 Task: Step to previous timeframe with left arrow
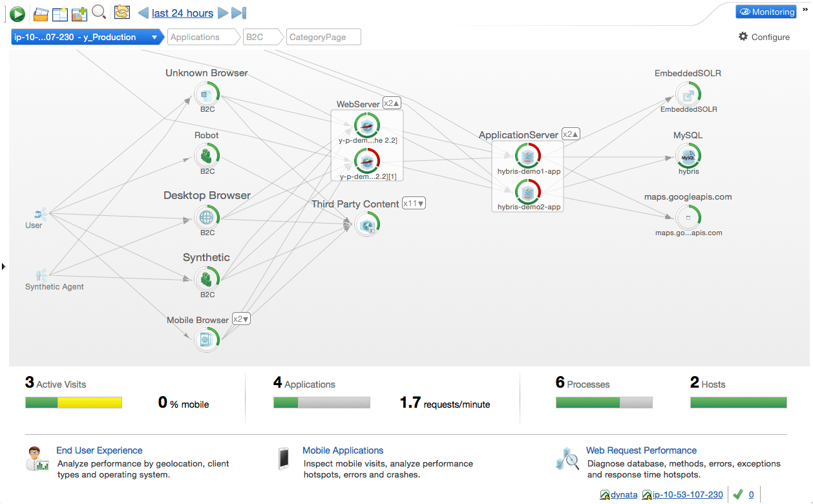click(143, 14)
